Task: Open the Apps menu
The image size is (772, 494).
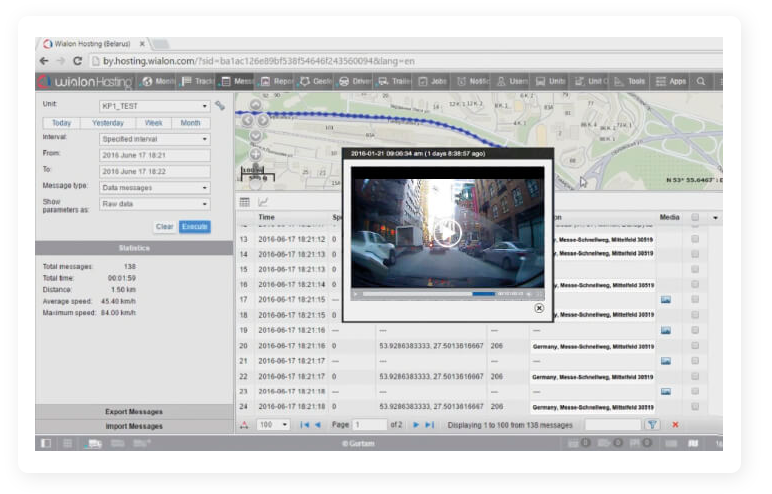Action: coord(670,82)
